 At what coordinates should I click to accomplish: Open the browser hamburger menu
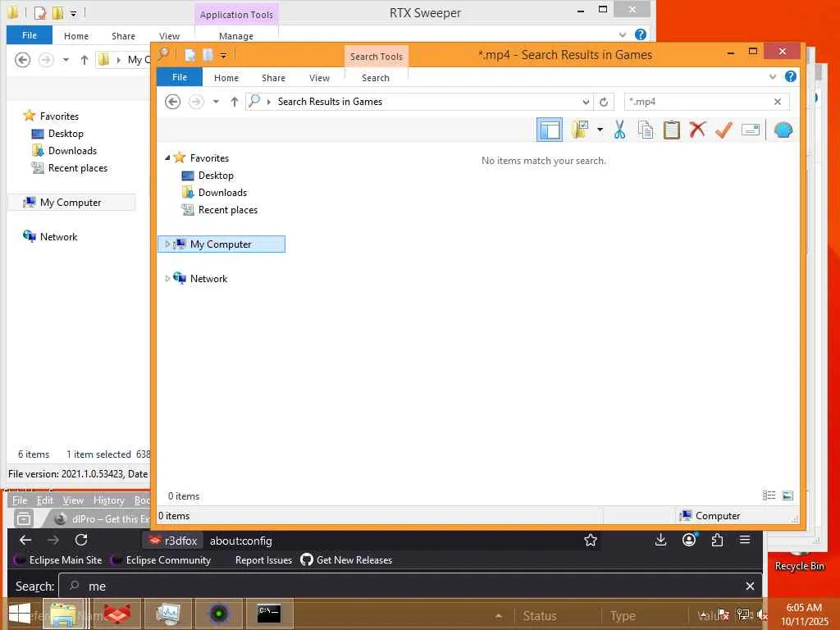point(745,540)
